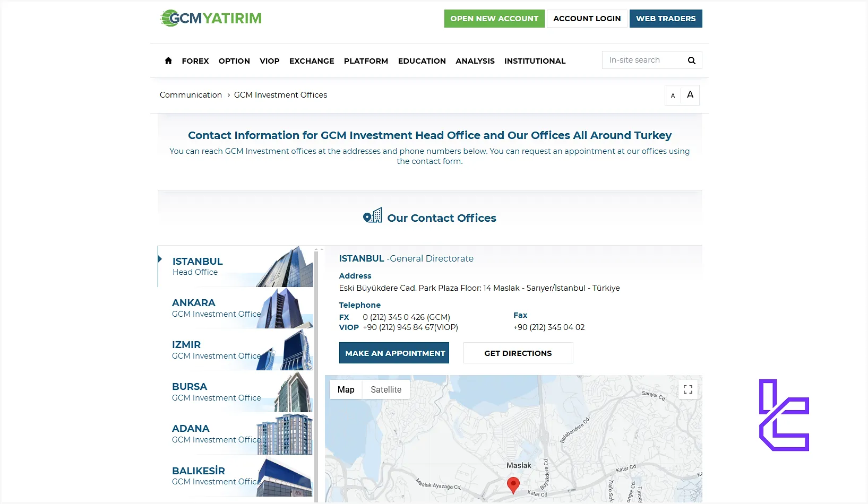Screen dimensions: 868x504
Task: Open the Platform menu
Action: [x=366, y=61]
